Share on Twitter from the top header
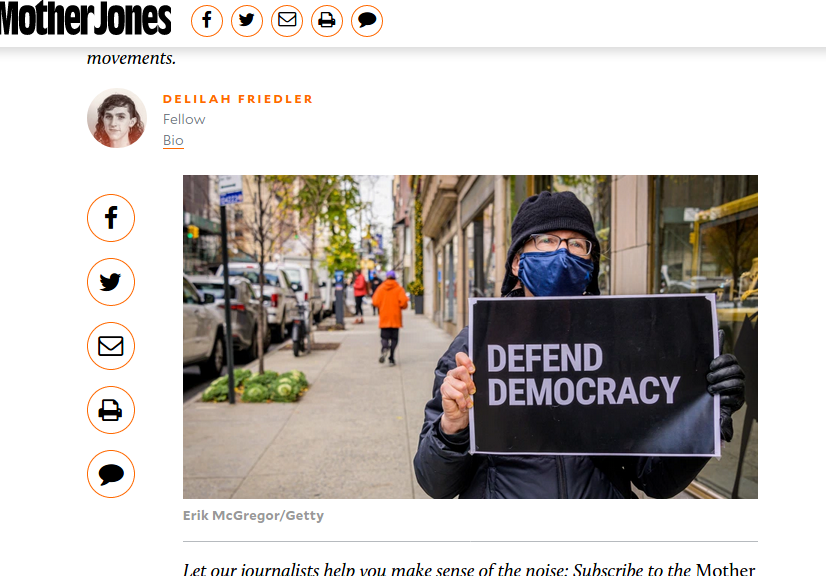826x576 pixels. [x=247, y=21]
